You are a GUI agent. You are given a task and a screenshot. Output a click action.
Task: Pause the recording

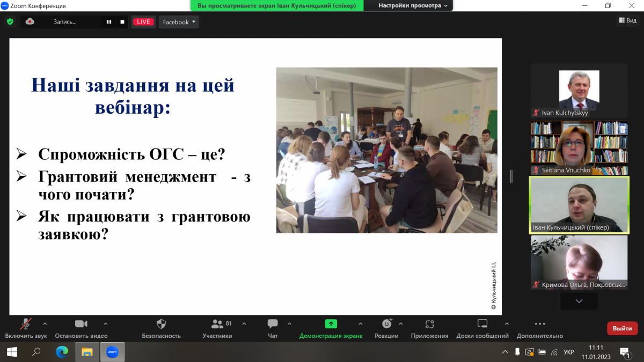109,22
